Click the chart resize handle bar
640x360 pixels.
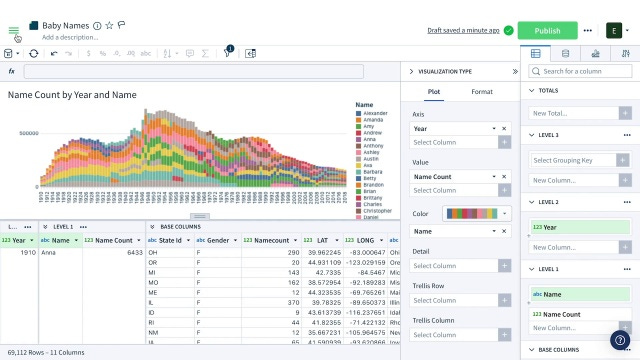point(200,216)
